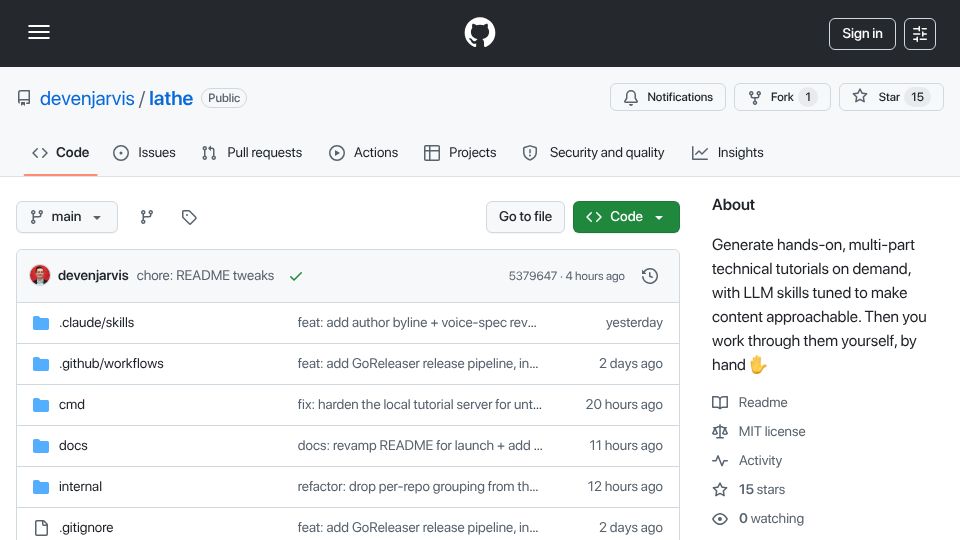960x540 pixels.
Task: Click the cmd folder icon
Action: [41, 405]
